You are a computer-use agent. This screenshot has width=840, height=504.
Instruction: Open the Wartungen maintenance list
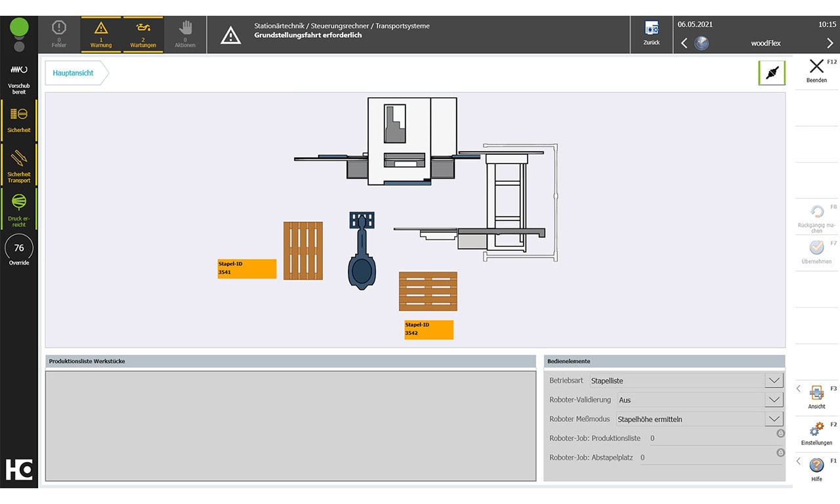pyautogui.click(x=143, y=35)
